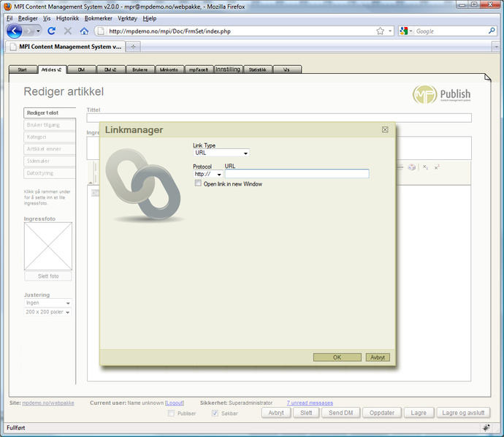
Task: Open the Bokmerker menu
Action: [x=99, y=18]
